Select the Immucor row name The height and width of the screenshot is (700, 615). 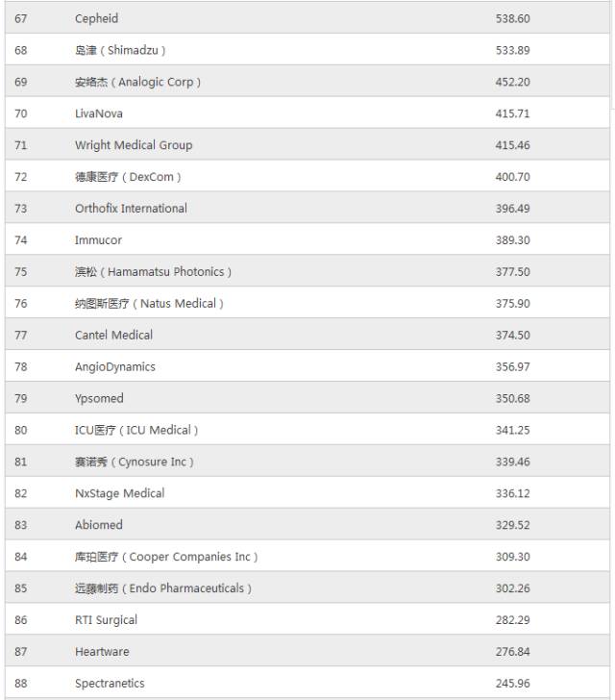pos(98,240)
